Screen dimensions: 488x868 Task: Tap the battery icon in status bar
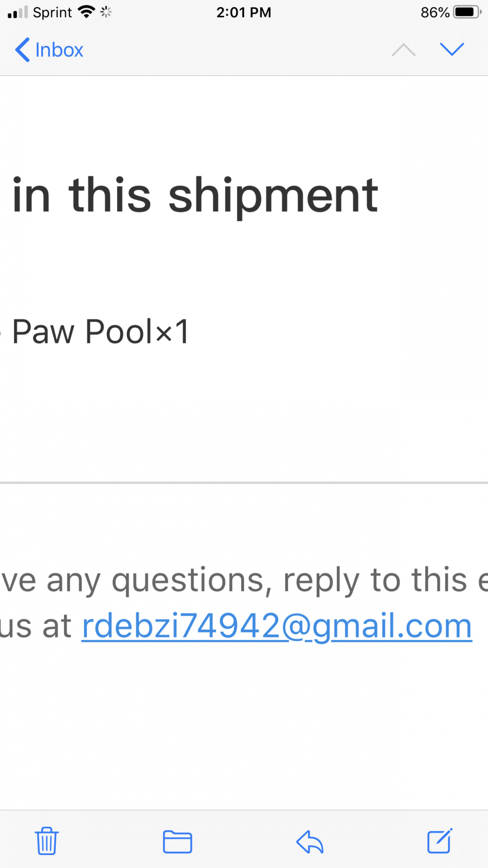pyautogui.click(x=467, y=12)
